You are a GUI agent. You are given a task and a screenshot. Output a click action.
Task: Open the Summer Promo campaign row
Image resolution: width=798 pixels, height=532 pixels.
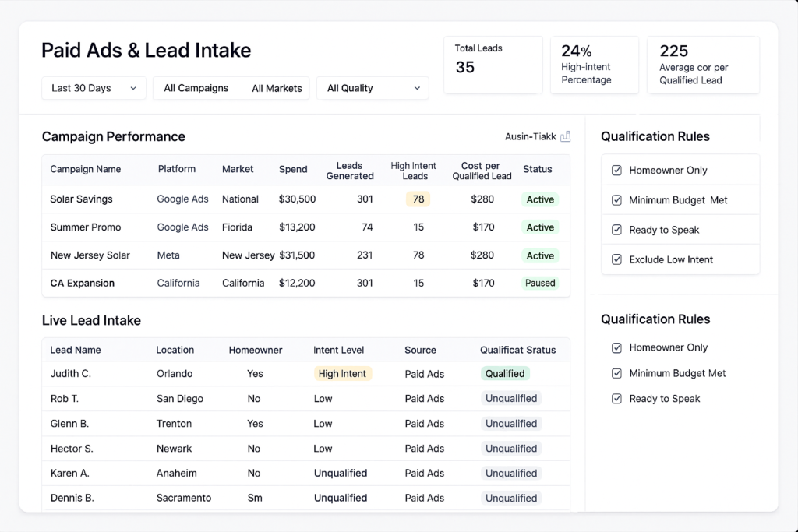click(x=81, y=227)
